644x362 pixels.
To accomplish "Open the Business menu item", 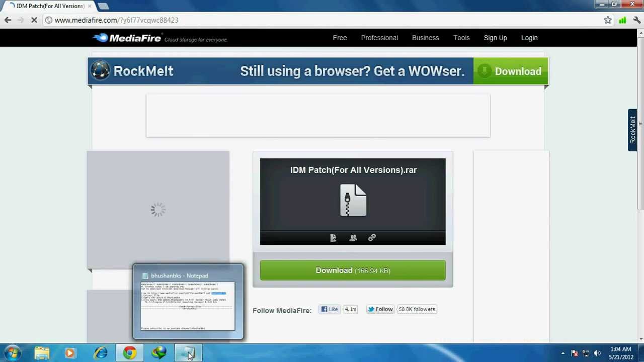I will click(x=425, y=38).
